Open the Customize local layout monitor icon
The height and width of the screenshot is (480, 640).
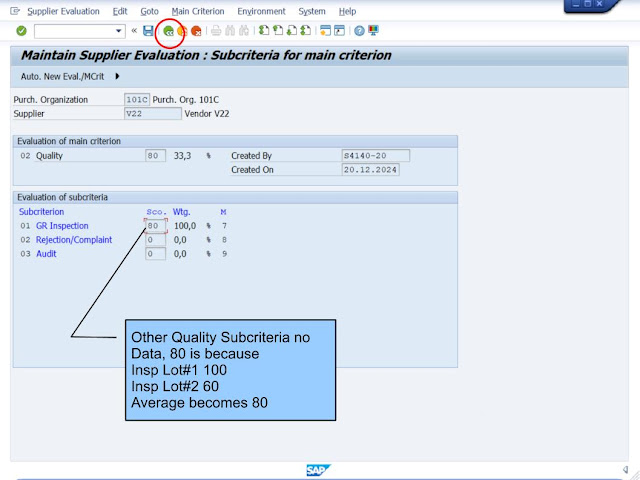373,31
